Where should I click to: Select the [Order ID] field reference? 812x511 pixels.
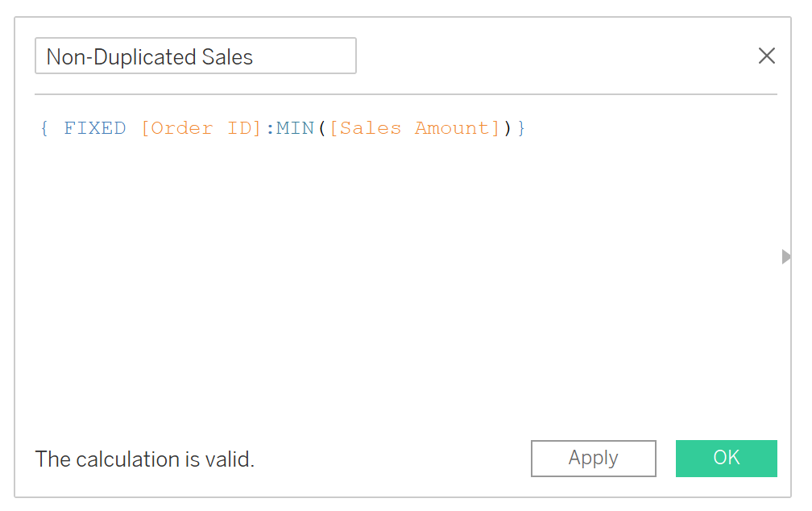tap(201, 128)
